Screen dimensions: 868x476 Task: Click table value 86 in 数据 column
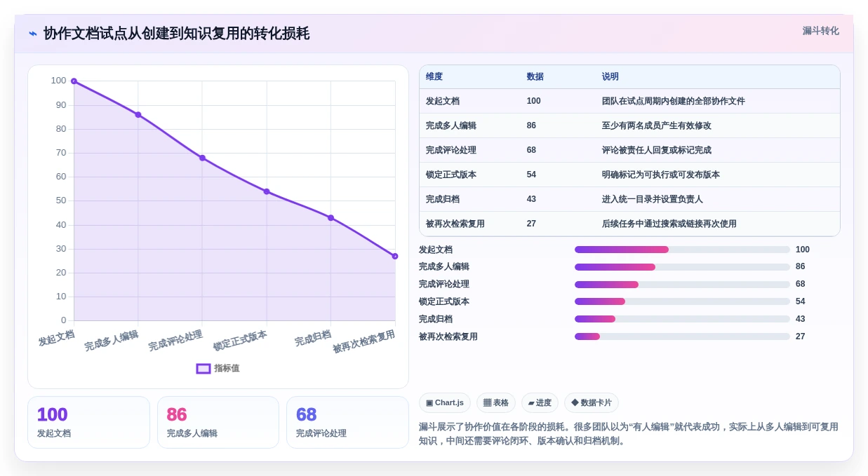tap(532, 125)
